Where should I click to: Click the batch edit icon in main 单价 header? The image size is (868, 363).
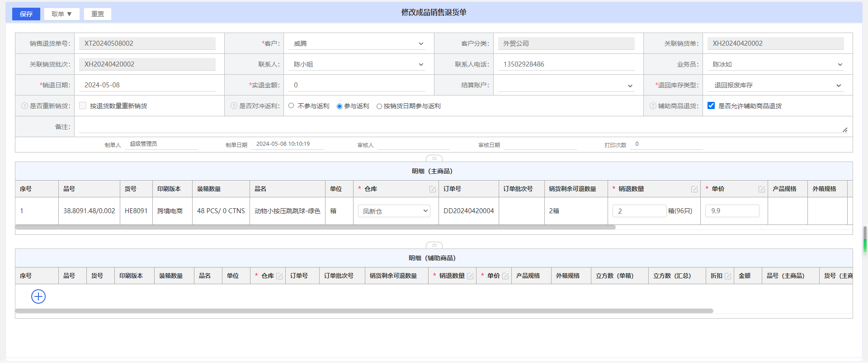coord(762,189)
